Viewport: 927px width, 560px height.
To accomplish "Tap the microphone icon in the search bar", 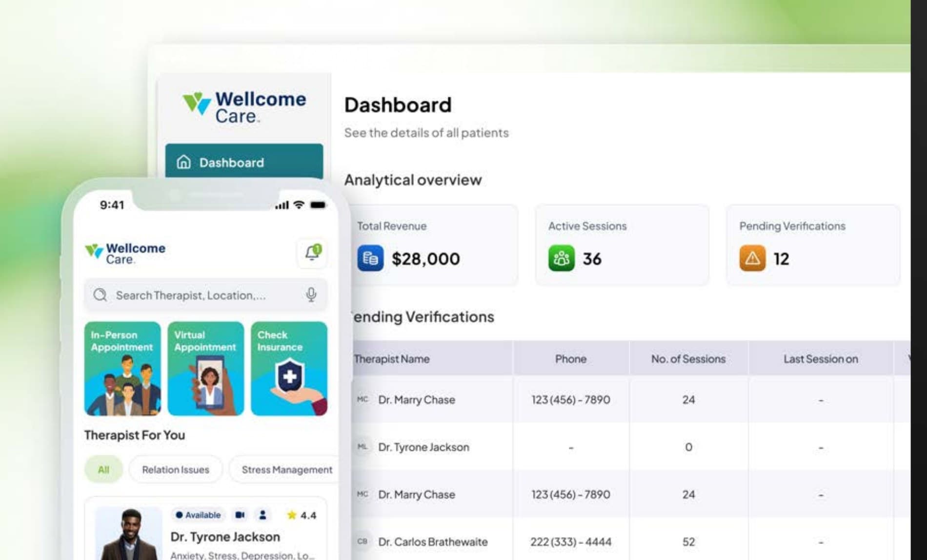I will (311, 295).
